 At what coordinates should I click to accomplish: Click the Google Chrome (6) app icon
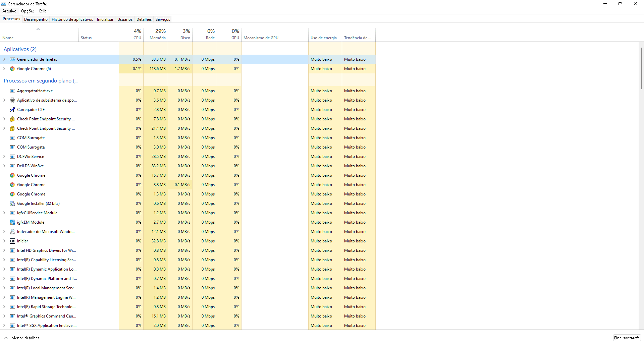pyautogui.click(x=12, y=69)
